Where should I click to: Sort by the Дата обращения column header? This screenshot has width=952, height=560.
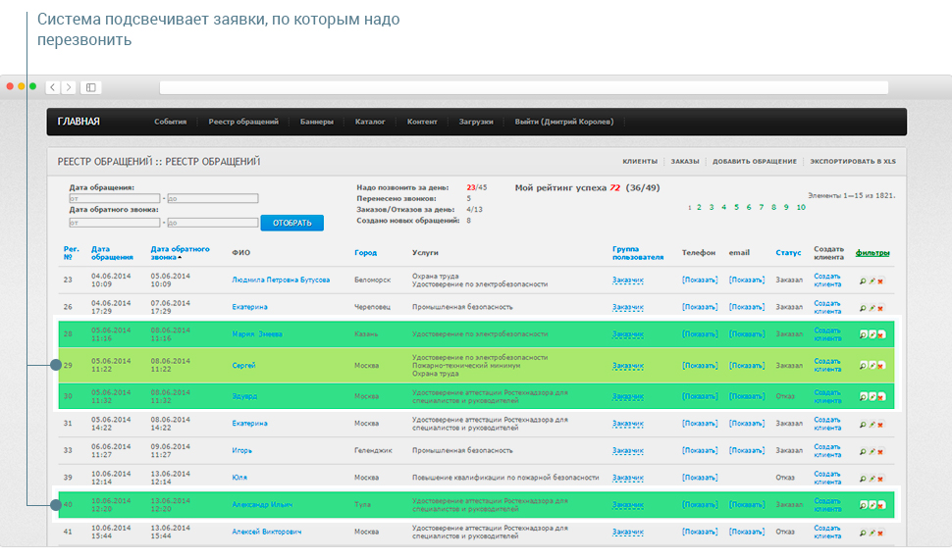click(x=112, y=253)
